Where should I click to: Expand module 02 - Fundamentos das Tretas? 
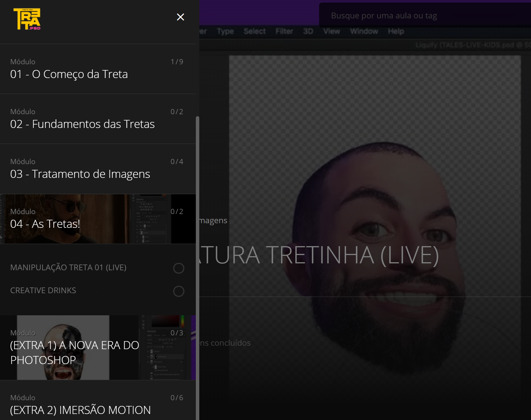pyautogui.click(x=82, y=124)
